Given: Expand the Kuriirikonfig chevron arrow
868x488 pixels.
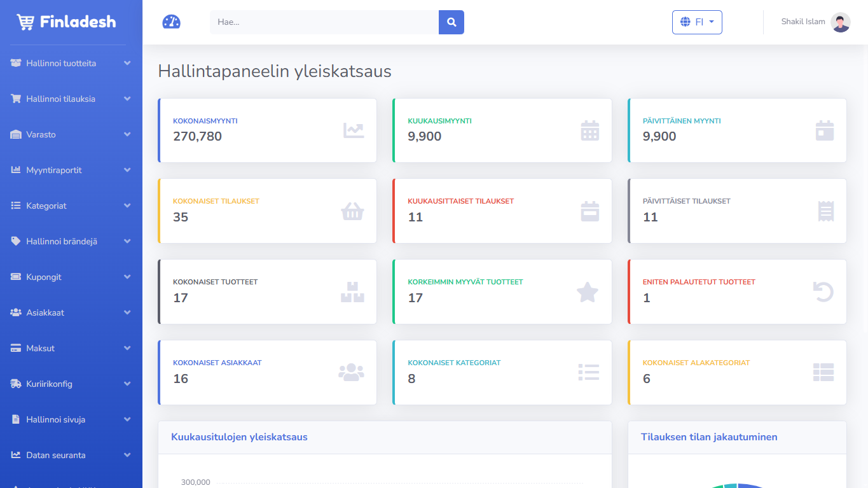Looking at the screenshot, I should pos(127,384).
